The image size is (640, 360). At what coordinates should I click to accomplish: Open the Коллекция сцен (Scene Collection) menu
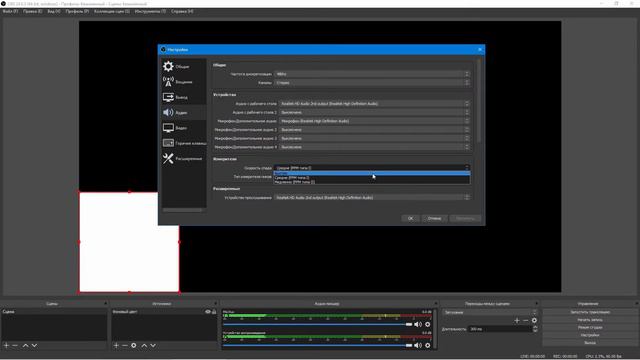(x=111, y=11)
